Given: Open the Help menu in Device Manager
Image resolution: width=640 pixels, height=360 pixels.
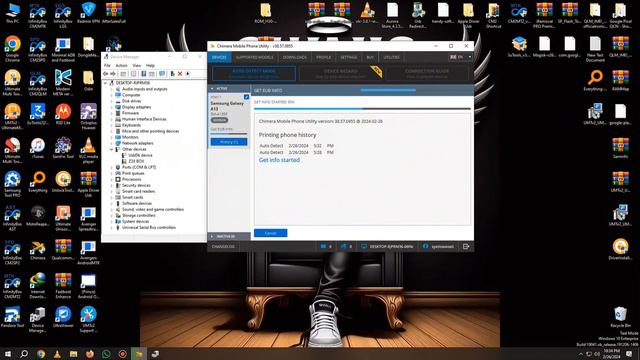Looking at the screenshot, I should [150, 65].
